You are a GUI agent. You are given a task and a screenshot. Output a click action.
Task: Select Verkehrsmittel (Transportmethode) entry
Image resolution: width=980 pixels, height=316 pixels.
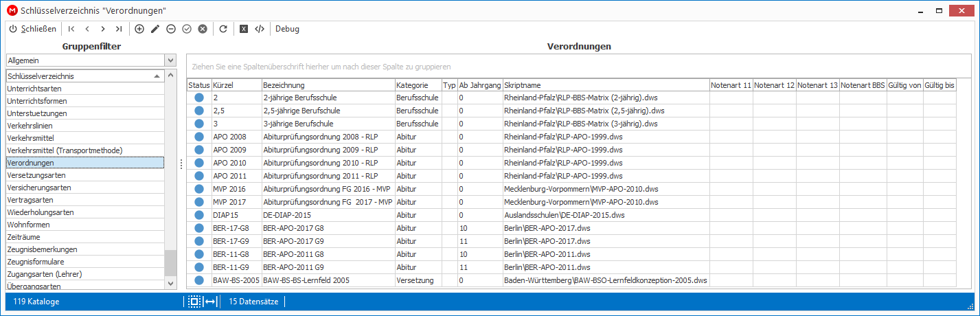click(x=85, y=150)
